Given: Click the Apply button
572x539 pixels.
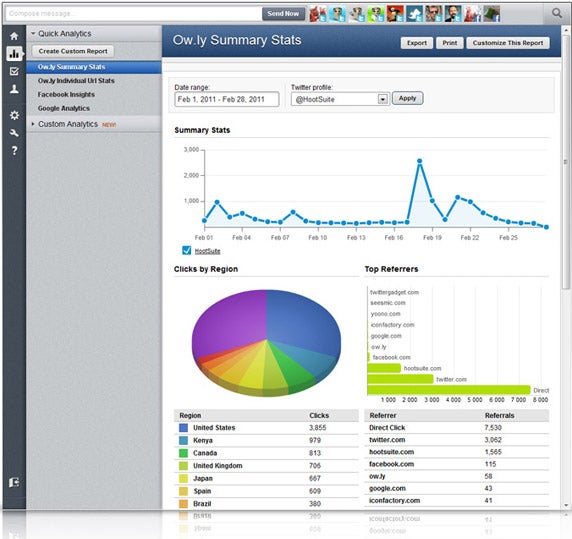Looking at the screenshot, I should (407, 98).
